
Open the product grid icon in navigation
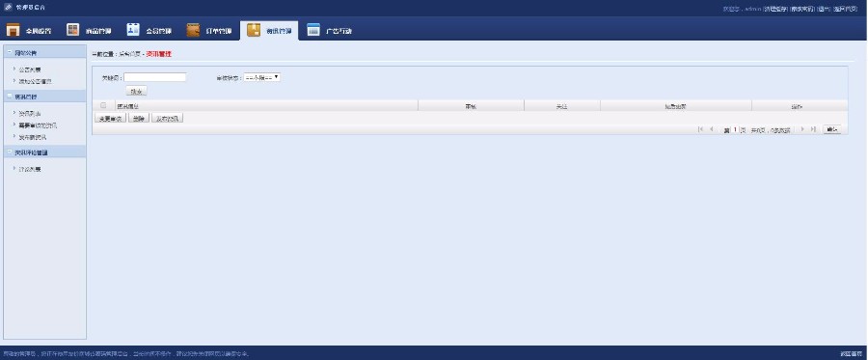[x=73, y=30]
